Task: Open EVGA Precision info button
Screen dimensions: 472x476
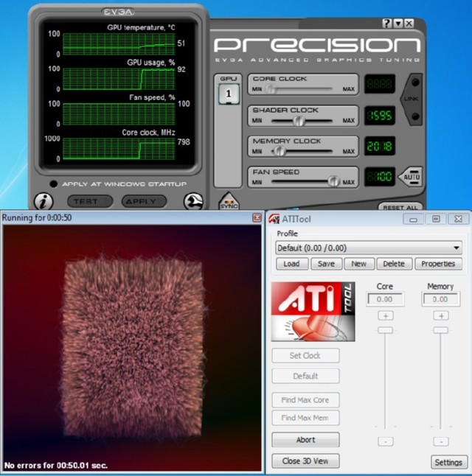Action: pyautogui.click(x=44, y=201)
